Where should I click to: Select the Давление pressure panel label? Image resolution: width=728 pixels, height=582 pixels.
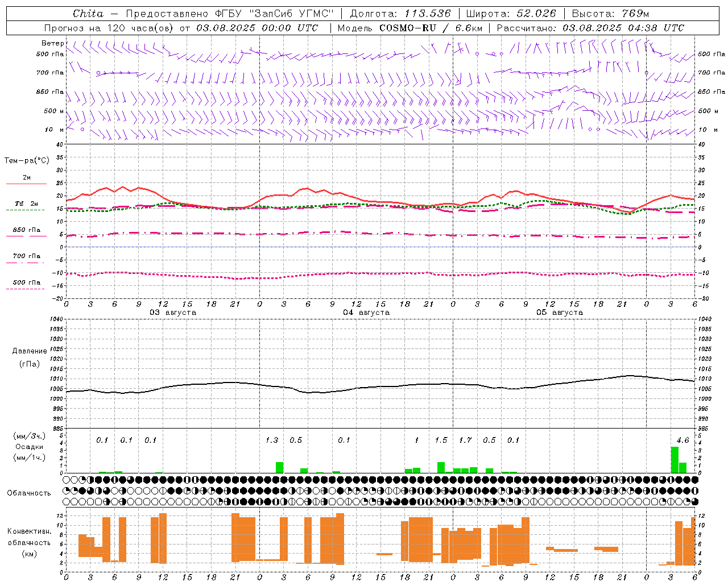[30, 351]
